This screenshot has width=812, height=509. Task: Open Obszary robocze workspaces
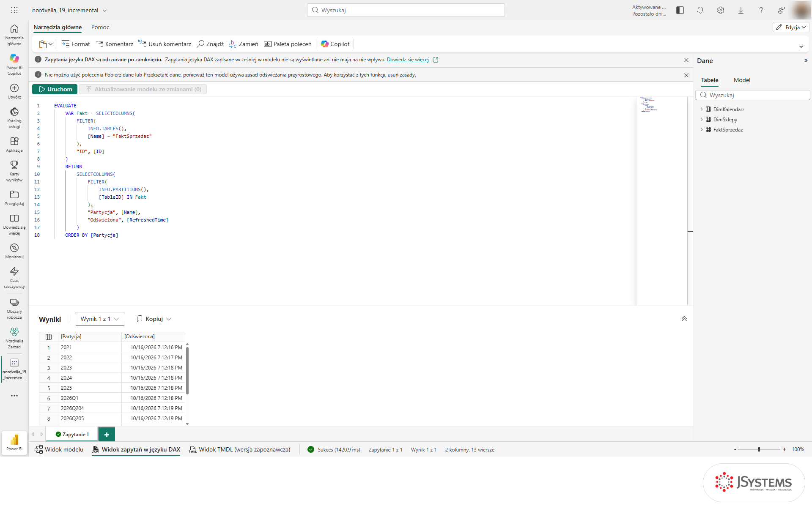pos(14,308)
